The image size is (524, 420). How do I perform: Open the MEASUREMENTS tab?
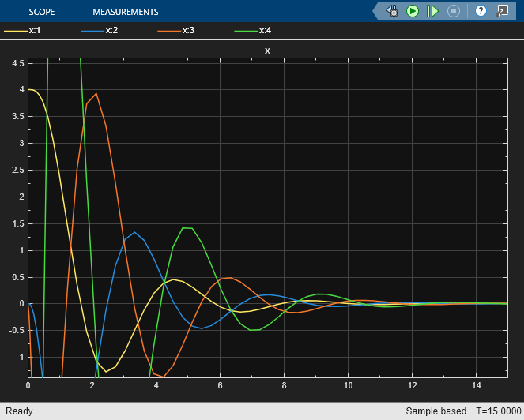125,12
